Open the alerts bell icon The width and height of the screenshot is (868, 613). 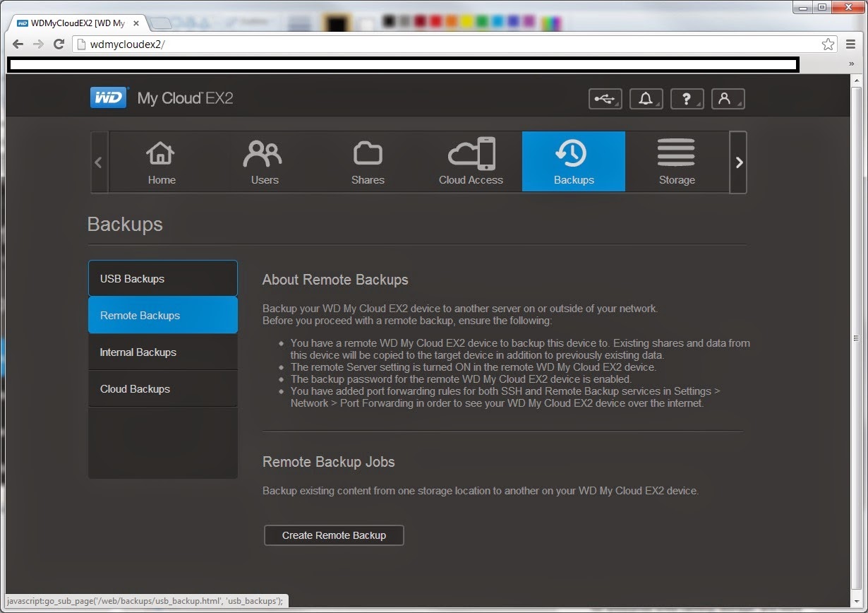tap(646, 99)
